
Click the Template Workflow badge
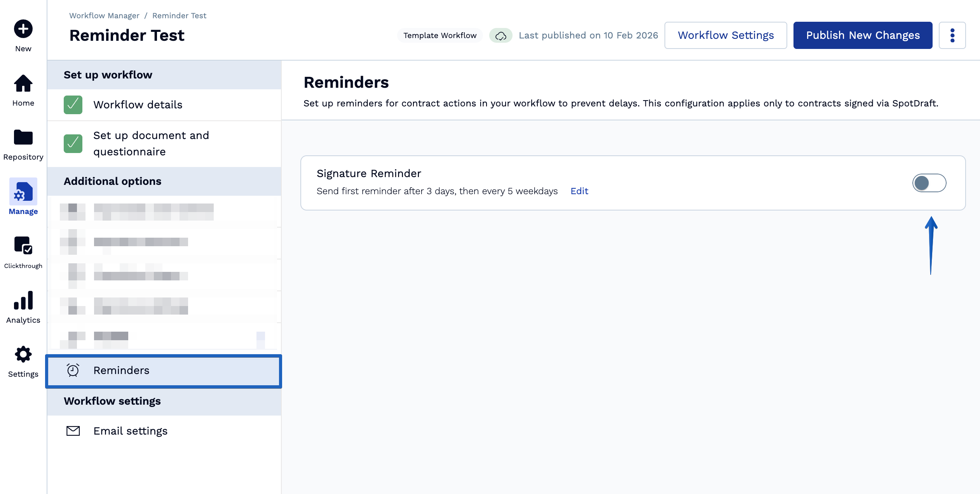pyautogui.click(x=439, y=35)
